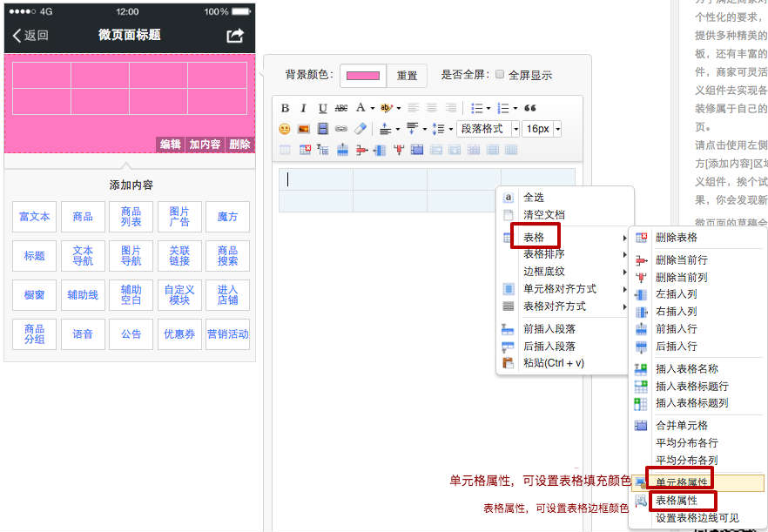Click the underline toolbar icon

click(x=322, y=108)
